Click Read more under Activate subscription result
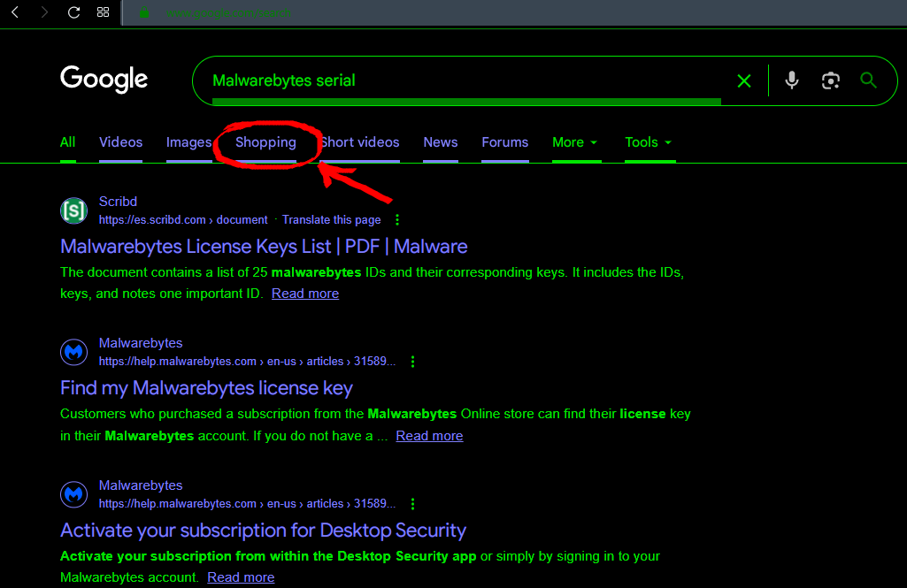907x588 pixels. pyautogui.click(x=241, y=577)
